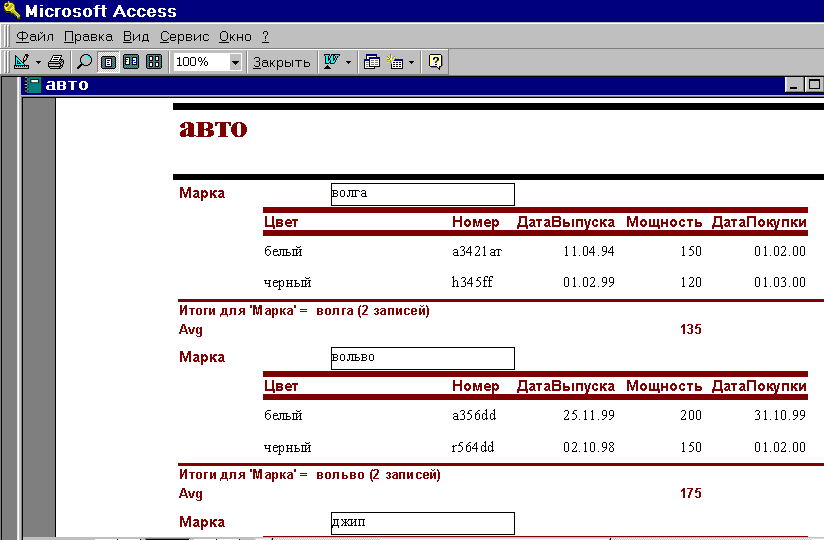The image size is (824, 540).
Task: Switch to multiple pages preview
Action: (x=154, y=62)
